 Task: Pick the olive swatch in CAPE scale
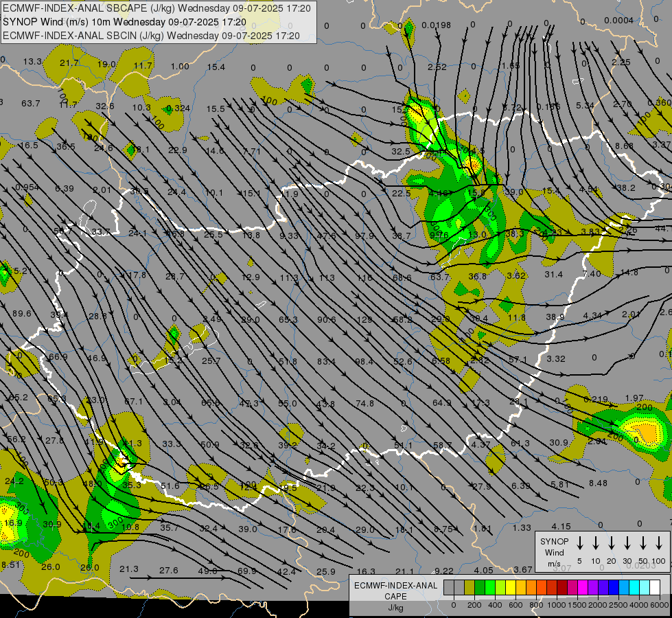tap(470, 588)
